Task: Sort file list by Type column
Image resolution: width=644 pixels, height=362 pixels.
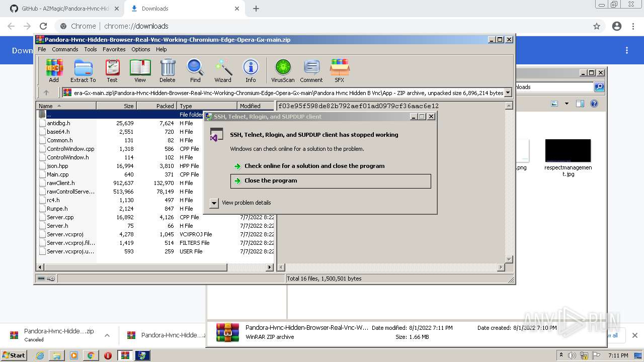Action: [x=207, y=106]
